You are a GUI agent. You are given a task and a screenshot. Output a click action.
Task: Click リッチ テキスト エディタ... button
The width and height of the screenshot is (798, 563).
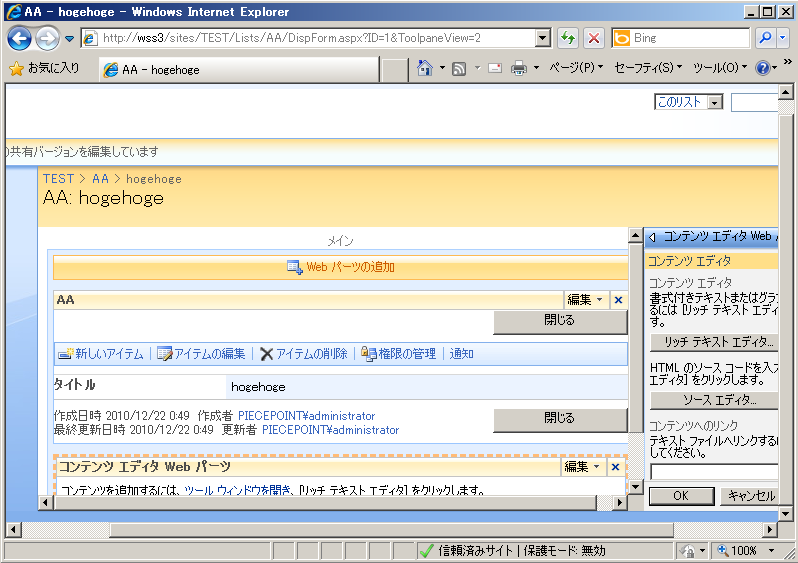[715, 343]
